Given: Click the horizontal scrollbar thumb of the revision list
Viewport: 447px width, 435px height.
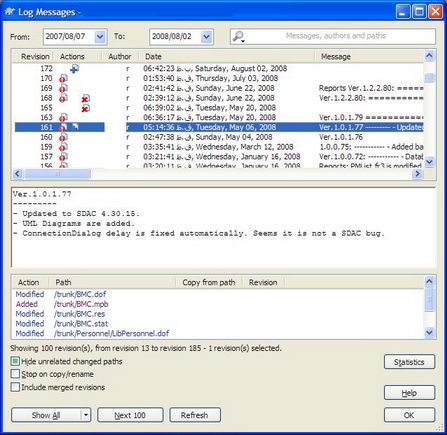Looking at the screenshot, I should coord(57,174).
